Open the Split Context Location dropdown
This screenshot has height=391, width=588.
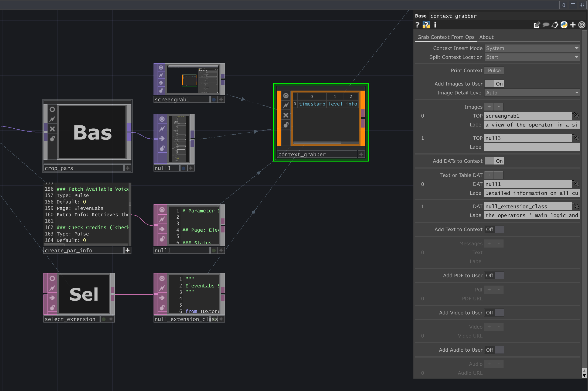(x=576, y=57)
